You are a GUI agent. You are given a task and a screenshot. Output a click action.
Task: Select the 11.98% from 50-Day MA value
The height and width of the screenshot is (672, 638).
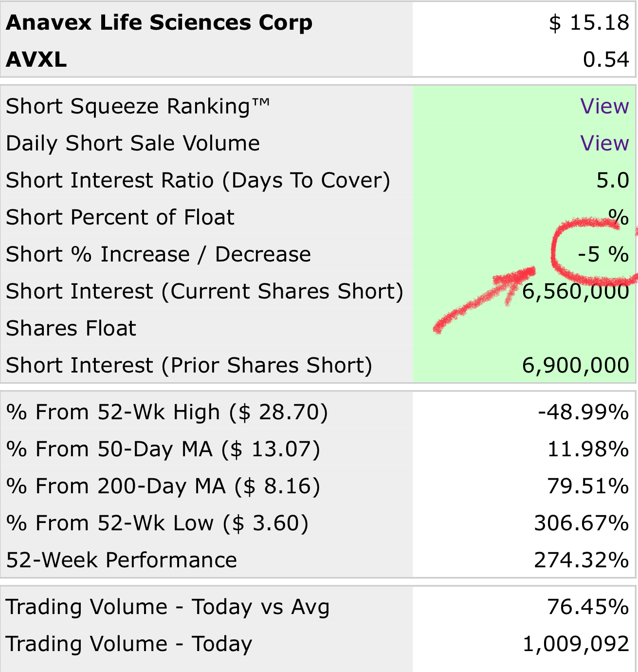click(x=588, y=449)
